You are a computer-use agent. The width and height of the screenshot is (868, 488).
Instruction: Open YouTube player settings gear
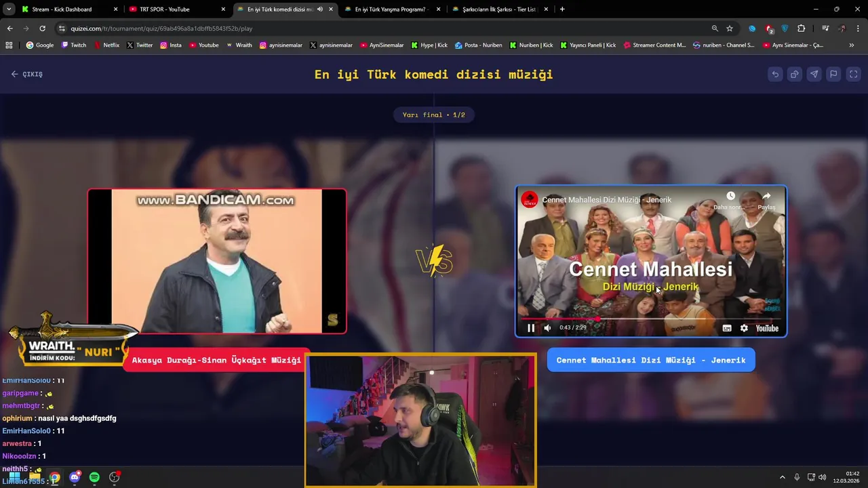tap(744, 328)
